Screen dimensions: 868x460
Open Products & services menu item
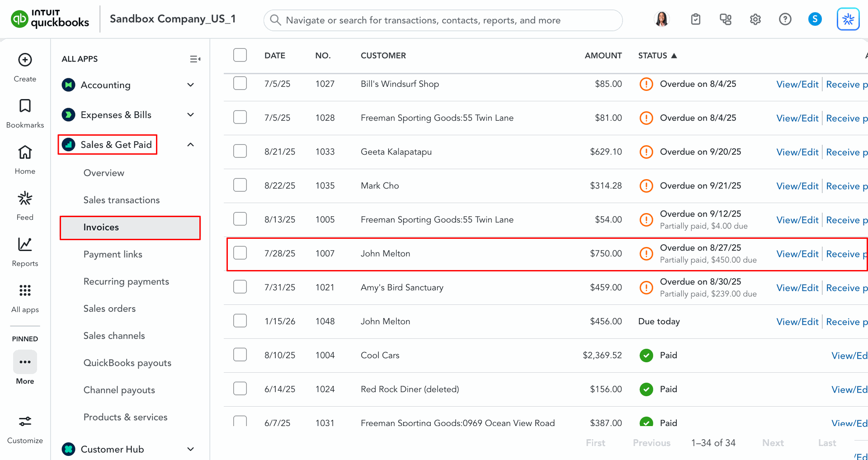pos(125,417)
